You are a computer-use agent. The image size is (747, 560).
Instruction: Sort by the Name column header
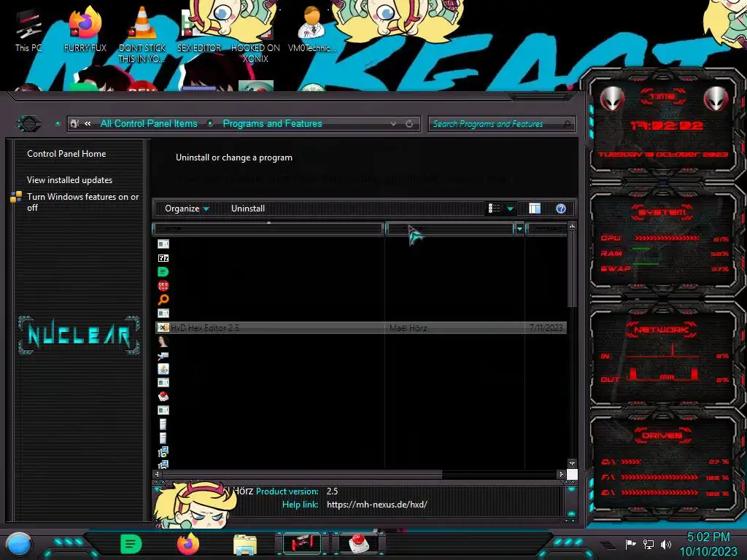(x=268, y=229)
